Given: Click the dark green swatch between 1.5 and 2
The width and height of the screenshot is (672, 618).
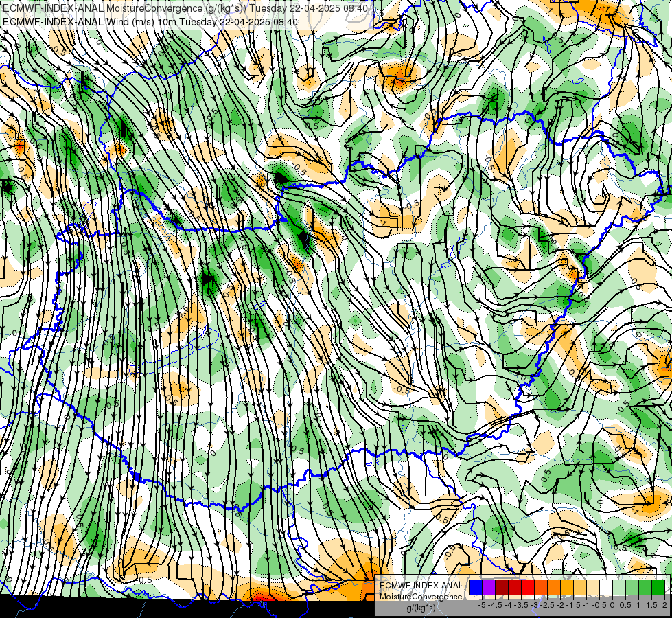Looking at the screenshot, I should click(x=658, y=587).
